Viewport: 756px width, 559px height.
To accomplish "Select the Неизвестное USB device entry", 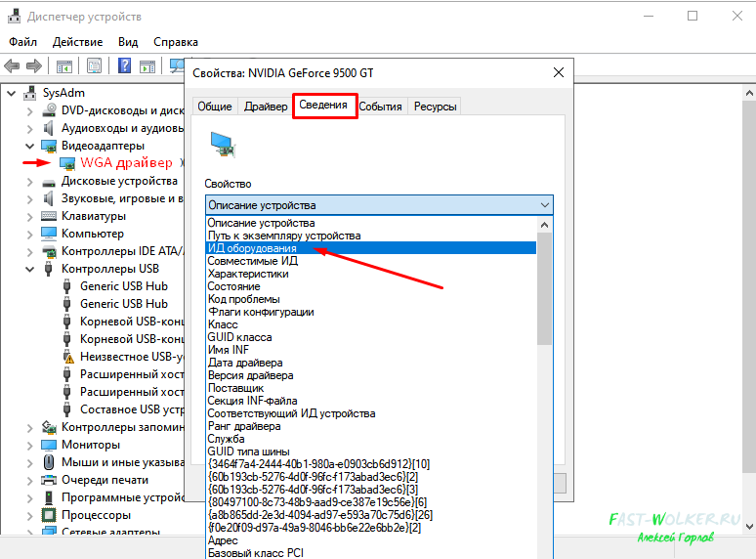I will (x=132, y=357).
